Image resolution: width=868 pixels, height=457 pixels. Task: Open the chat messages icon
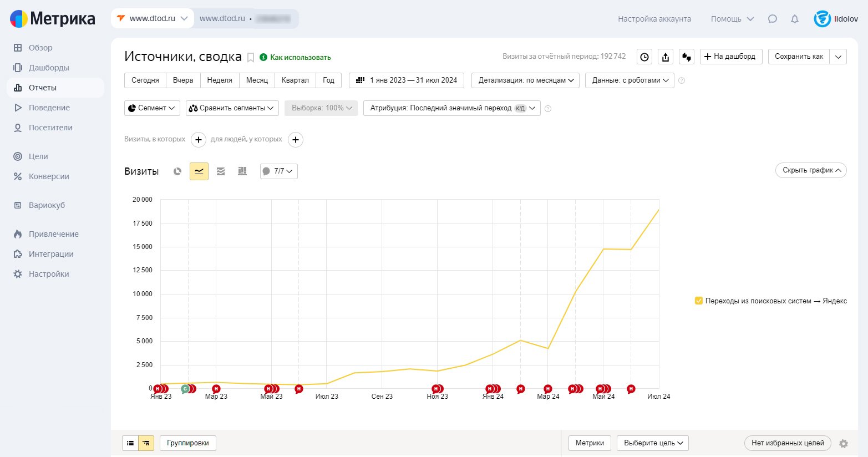click(x=773, y=19)
